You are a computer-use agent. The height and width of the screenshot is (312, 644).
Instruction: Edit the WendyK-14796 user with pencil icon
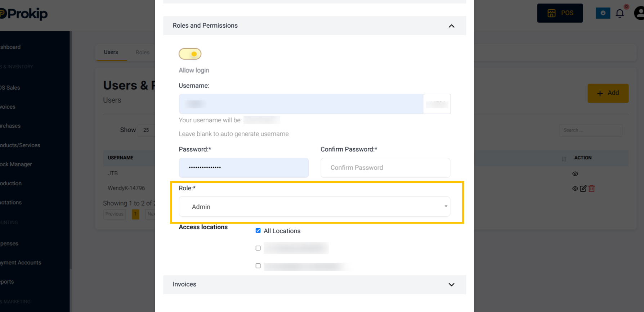coord(583,188)
